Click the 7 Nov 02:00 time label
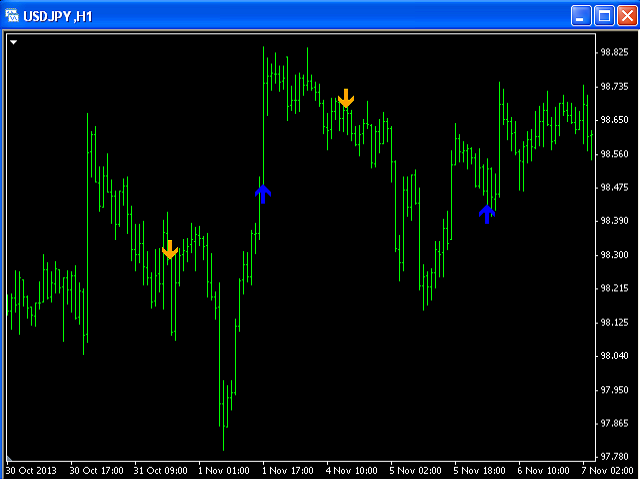The height and width of the screenshot is (480, 640). pyautogui.click(x=607, y=471)
